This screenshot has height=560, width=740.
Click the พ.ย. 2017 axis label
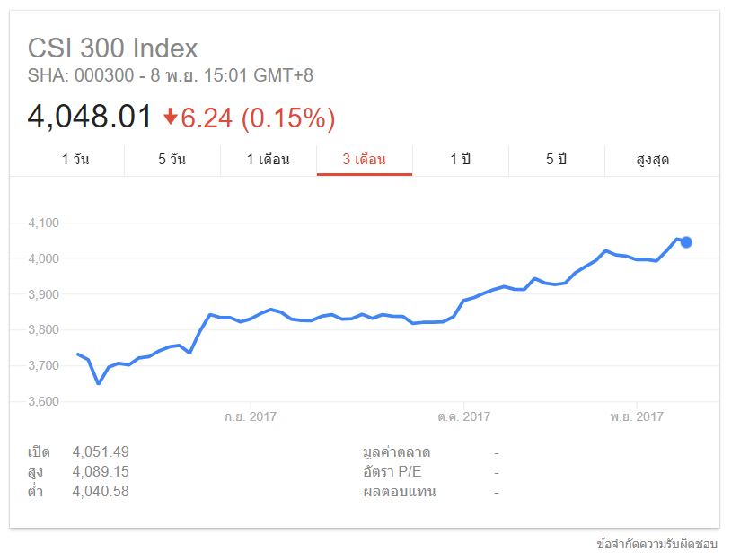[x=636, y=416]
